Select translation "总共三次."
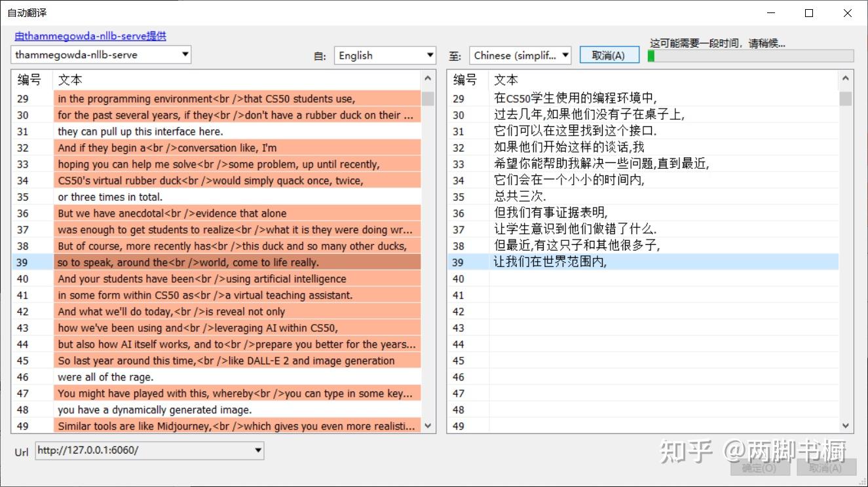This screenshot has width=868, height=487. [643, 197]
